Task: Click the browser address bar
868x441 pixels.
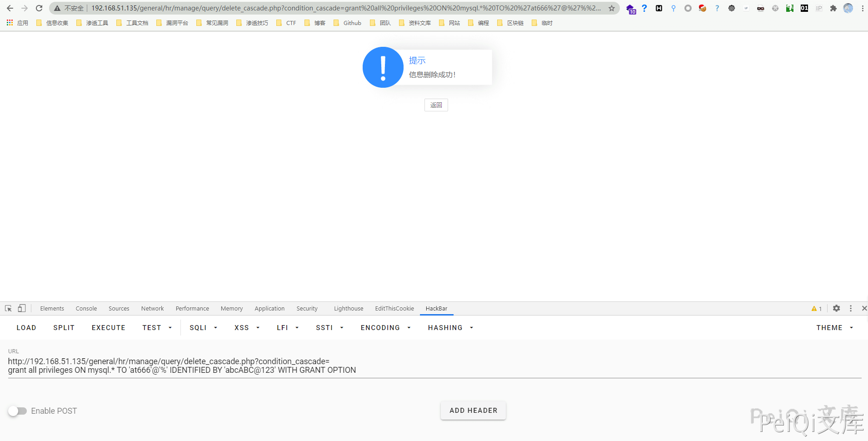Action: click(x=345, y=8)
